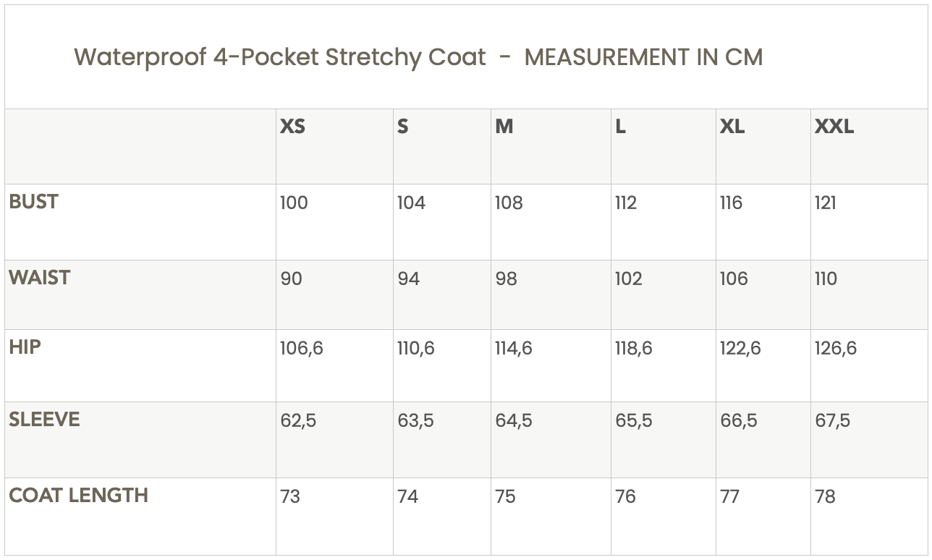Click the HIP row label
Screen dimensions: 932x560
coord(25,347)
